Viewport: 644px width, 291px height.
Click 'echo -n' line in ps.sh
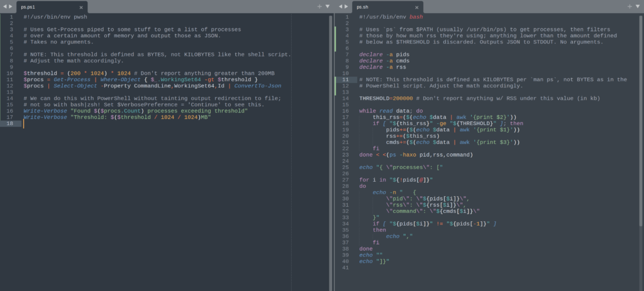tap(394, 192)
